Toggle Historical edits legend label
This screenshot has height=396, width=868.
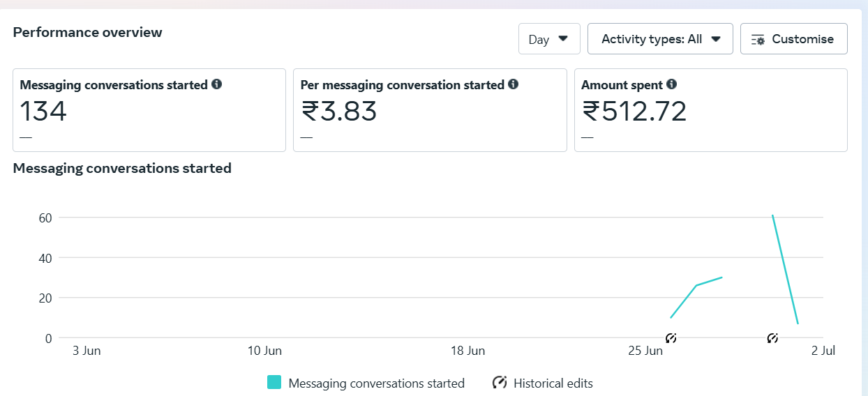tap(553, 383)
